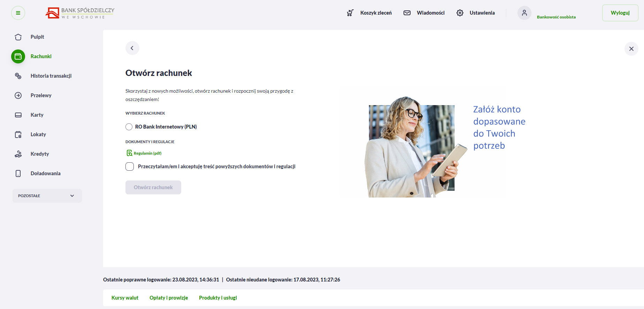Open Pulpit in the sidebar
644x309 pixels.
[x=37, y=37]
